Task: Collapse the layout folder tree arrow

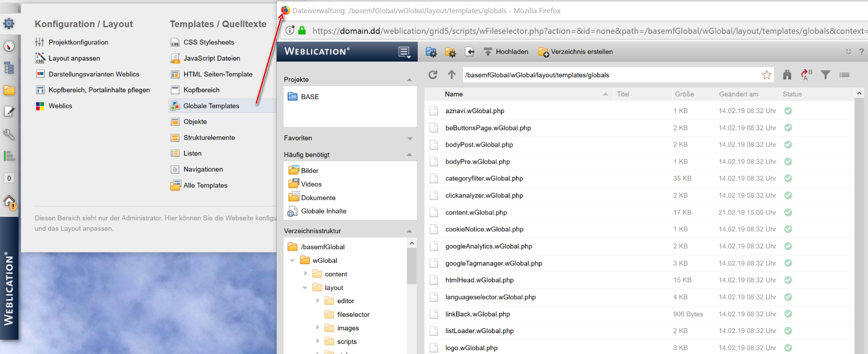Action: [305, 288]
